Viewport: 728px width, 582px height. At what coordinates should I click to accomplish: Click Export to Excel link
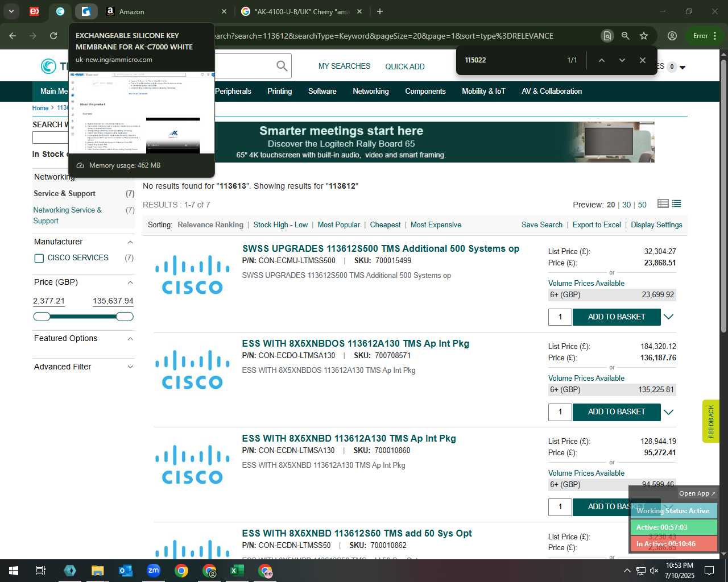597,225
